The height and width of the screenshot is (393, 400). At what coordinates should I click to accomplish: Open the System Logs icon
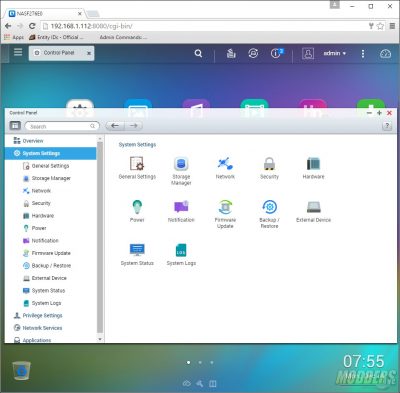(181, 250)
